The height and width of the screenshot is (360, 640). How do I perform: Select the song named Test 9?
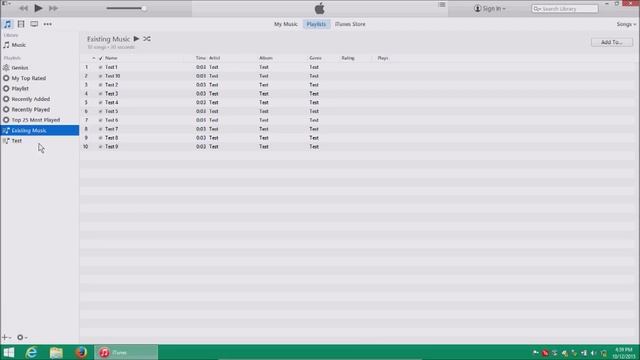111,147
